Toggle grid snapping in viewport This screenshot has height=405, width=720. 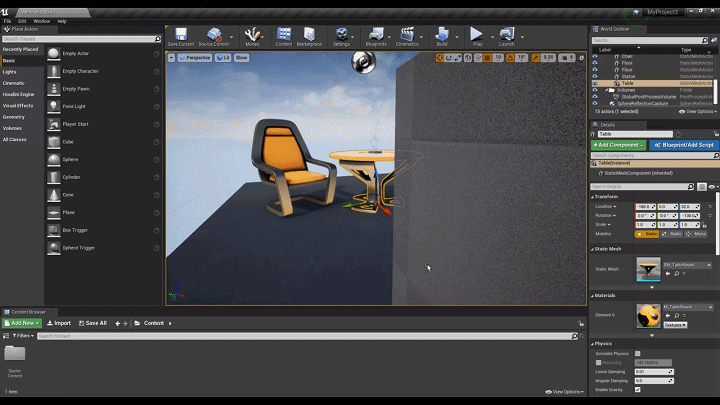(x=487, y=58)
